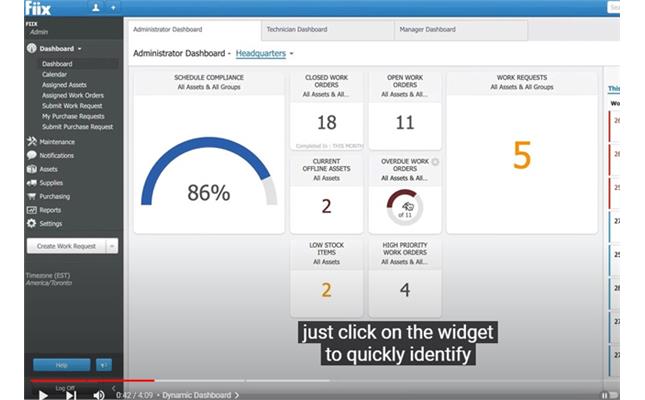Open the user profile icon in top bar

click(x=95, y=7)
